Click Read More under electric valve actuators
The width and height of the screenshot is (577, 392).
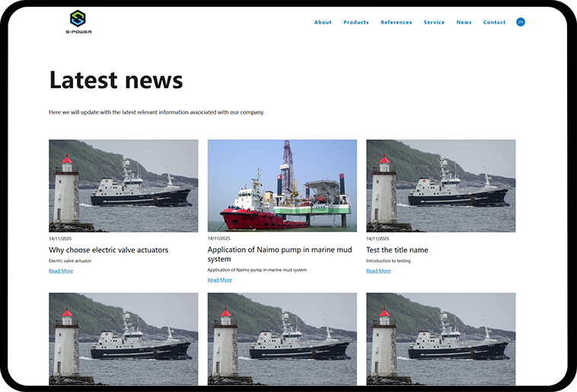click(x=61, y=271)
